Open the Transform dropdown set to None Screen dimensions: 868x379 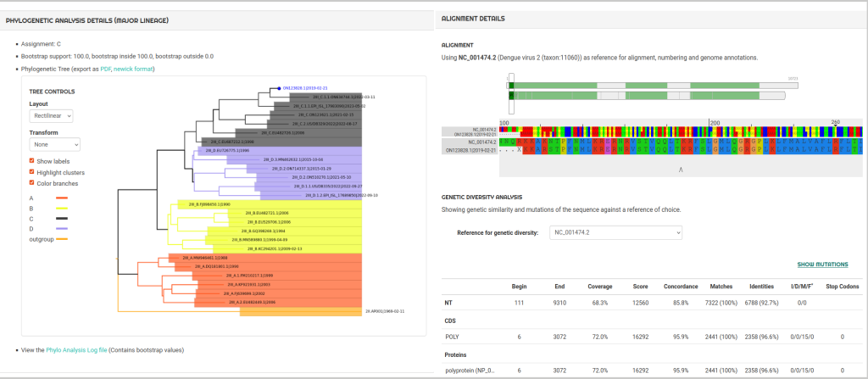[54, 144]
